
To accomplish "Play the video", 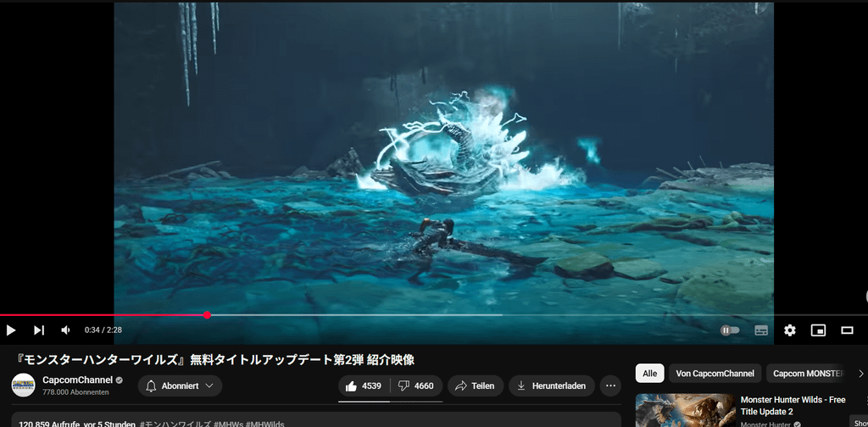I will [x=10, y=330].
